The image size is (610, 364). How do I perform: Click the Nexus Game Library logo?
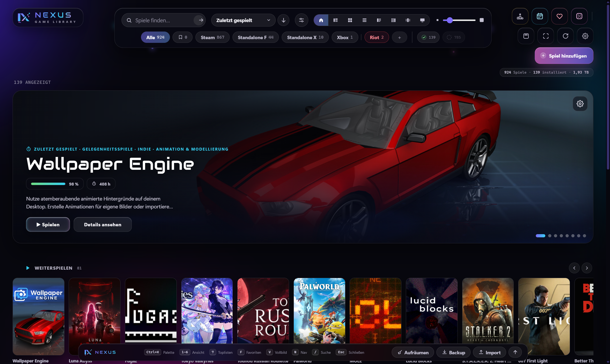click(x=48, y=18)
